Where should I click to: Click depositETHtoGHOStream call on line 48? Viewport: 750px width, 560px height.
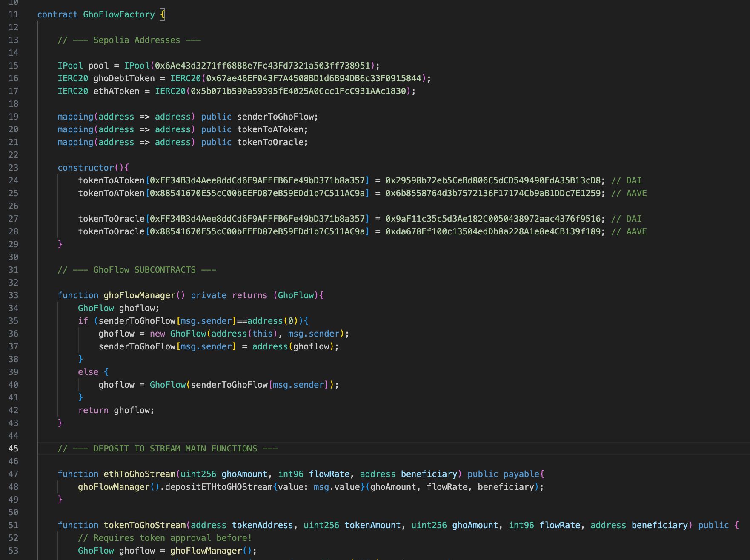(x=219, y=487)
